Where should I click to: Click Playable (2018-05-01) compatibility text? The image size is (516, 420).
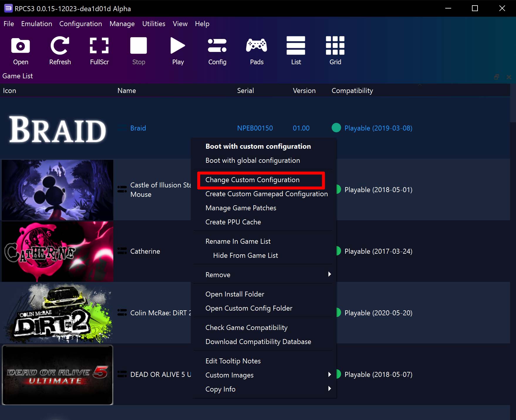click(x=378, y=190)
